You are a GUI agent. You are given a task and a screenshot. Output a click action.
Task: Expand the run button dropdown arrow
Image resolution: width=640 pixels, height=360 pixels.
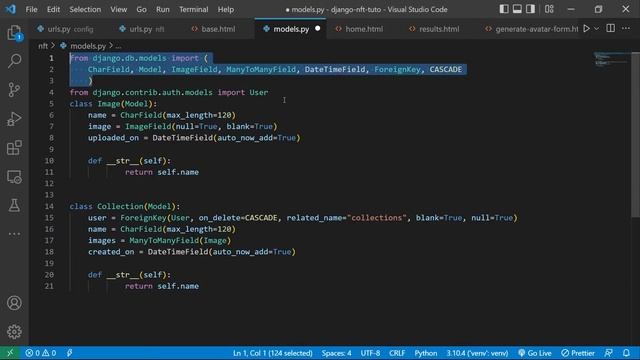[x=596, y=29]
